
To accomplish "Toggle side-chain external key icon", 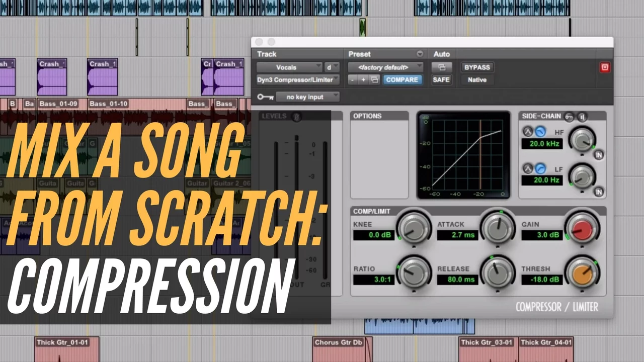I will coord(570,116).
